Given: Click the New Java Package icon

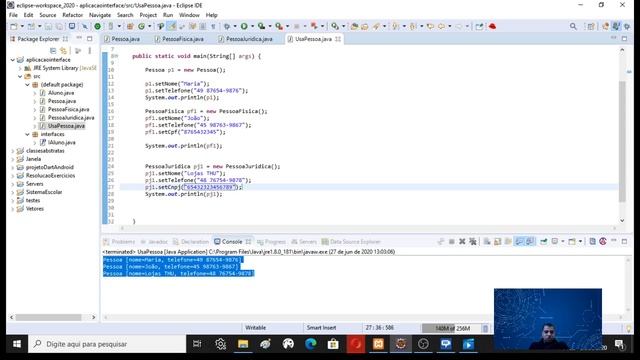Looking at the screenshot, I should 130,27.
